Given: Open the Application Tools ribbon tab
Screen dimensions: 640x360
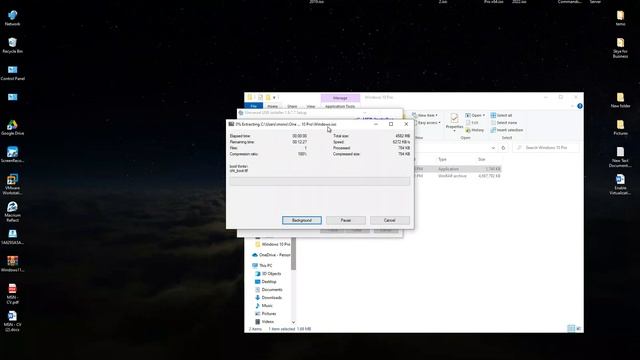Looking at the screenshot, I should coord(340,106).
